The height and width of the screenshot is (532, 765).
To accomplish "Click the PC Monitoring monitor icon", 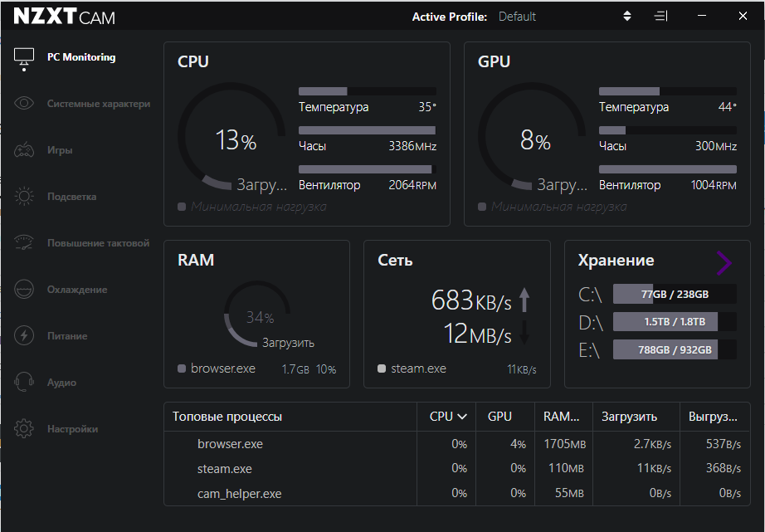I will 24,59.
